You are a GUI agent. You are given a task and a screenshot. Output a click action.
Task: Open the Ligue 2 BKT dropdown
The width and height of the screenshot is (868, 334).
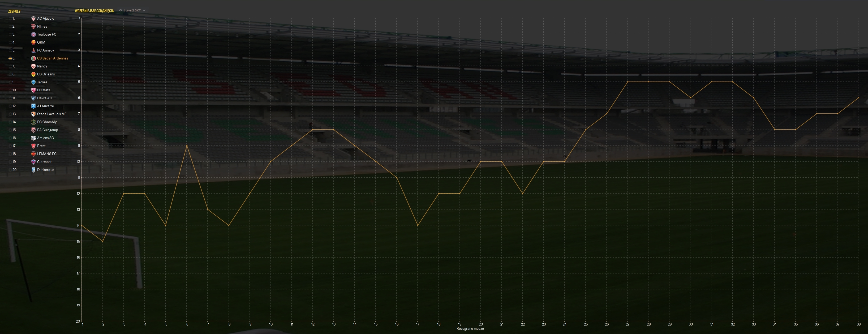pyautogui.click(x=132, y=10)
